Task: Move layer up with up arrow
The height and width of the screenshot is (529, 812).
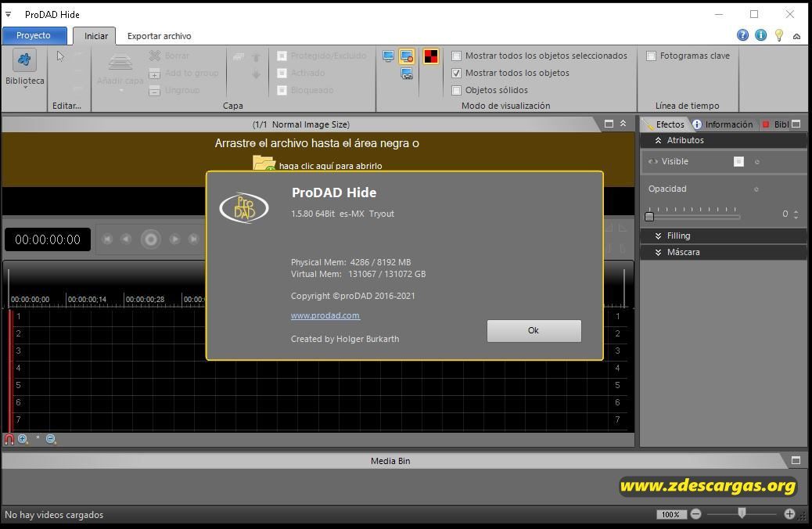Action: (256, 57)
